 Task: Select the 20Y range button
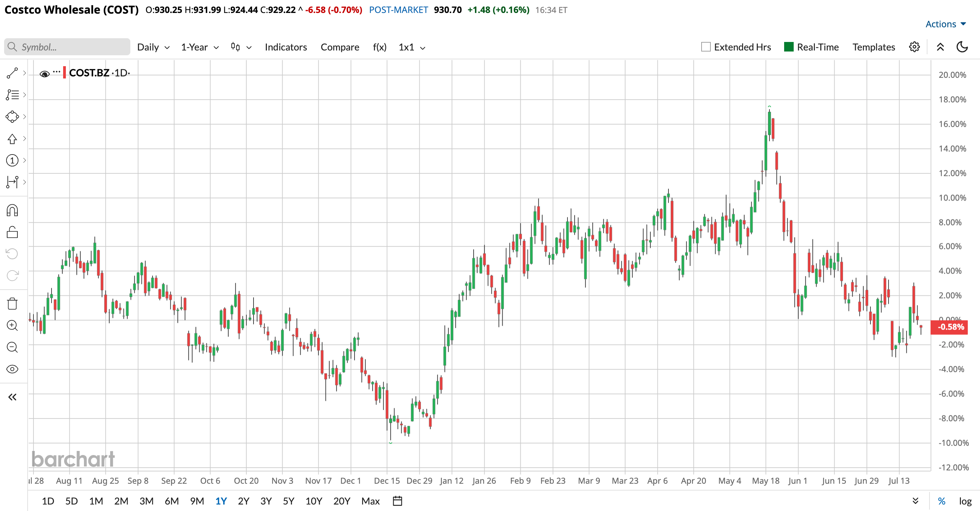click(341, 501)
